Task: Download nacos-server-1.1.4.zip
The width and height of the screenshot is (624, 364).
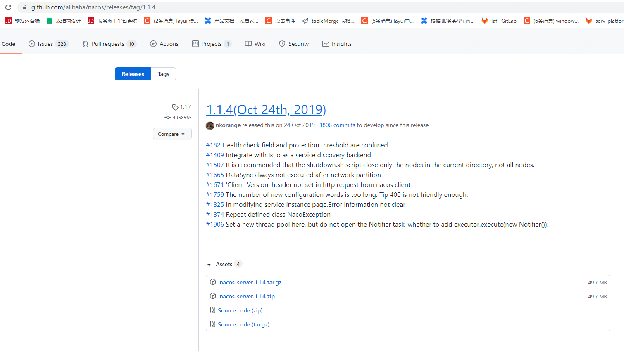Action: tap(247, 296)
